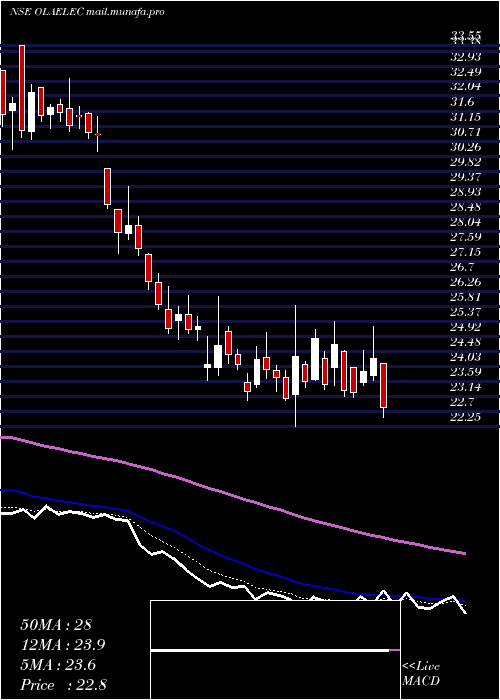
Task: Click the pink 50MA line
Action: pyautogui.click(x=232, y=493)
